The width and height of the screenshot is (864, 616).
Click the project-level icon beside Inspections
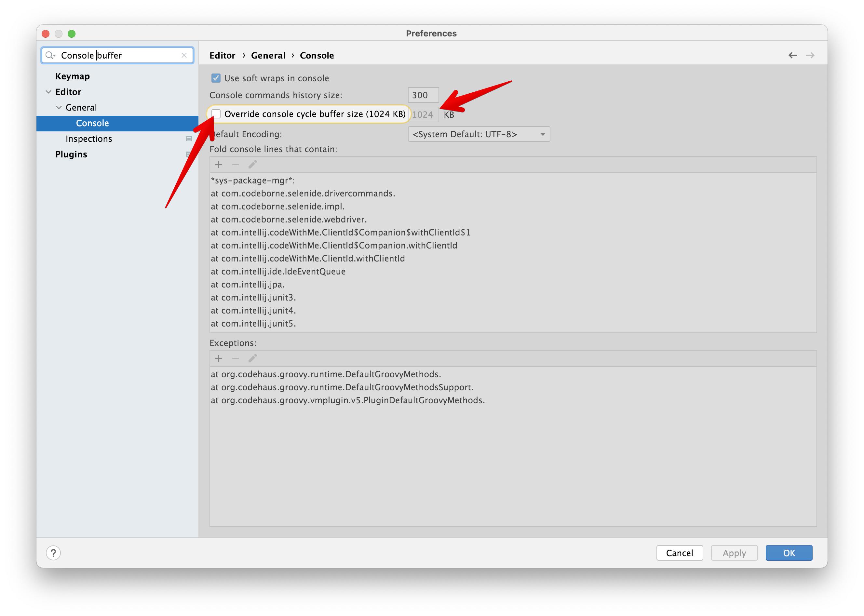[x=189, y=139]
